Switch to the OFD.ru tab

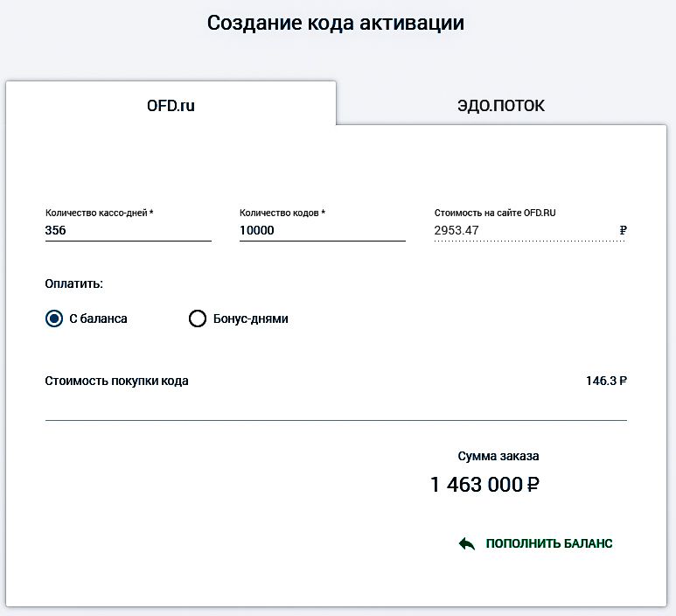click(x=171, y=103)
